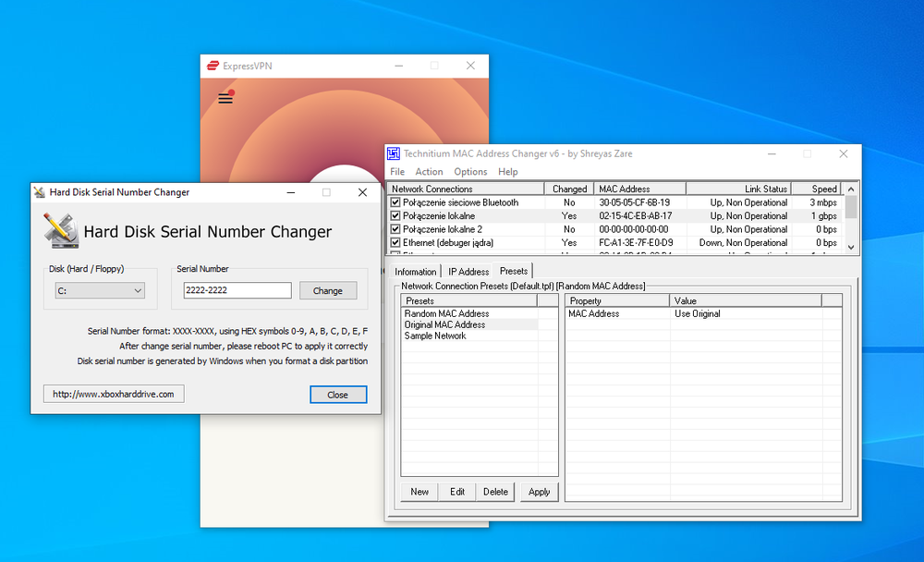Image resolution: width=924 pixels, height=562 pixels.
Task: Switch to the Information tab
Action: (416, 272)
